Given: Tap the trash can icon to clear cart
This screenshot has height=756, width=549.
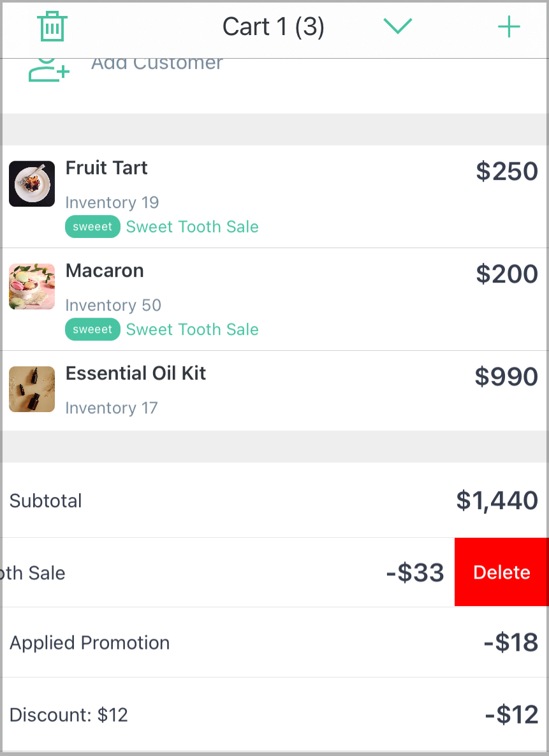Looking at the screenshot, I should (52, 26).
